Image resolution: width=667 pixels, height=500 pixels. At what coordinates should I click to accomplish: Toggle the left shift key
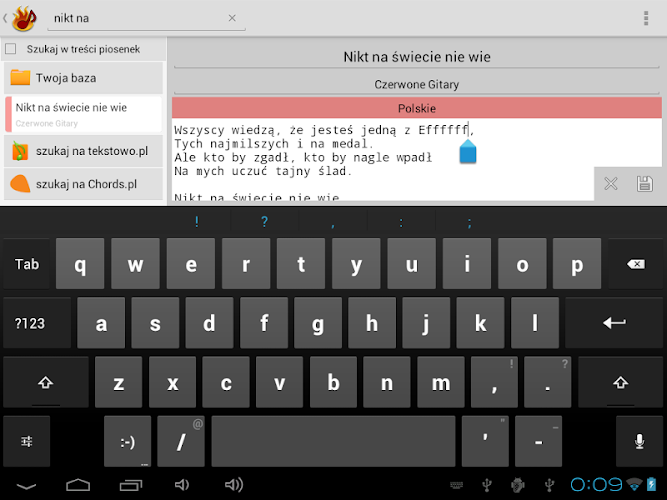tap(46, 382)
